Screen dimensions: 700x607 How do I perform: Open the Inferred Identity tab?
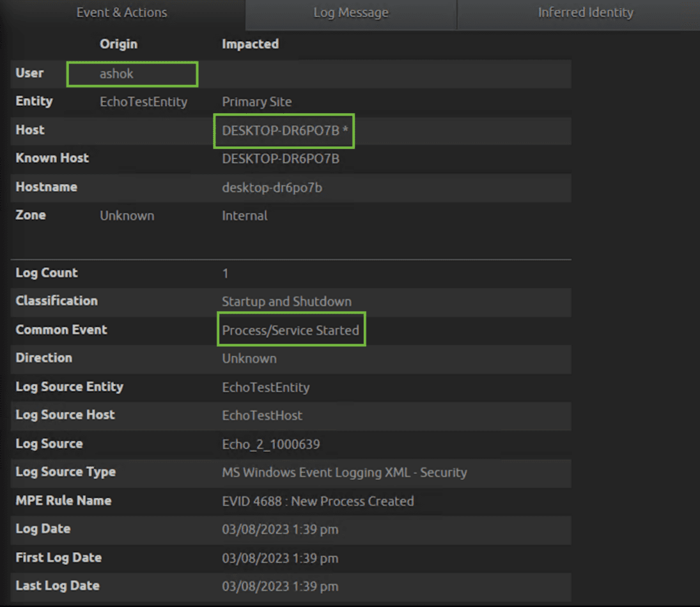pos(585,12)
